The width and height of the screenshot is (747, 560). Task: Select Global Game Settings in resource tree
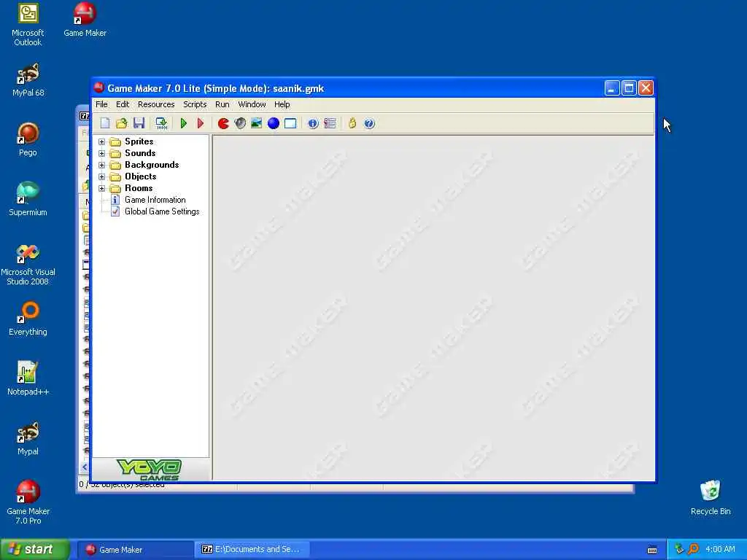point(162,211)
